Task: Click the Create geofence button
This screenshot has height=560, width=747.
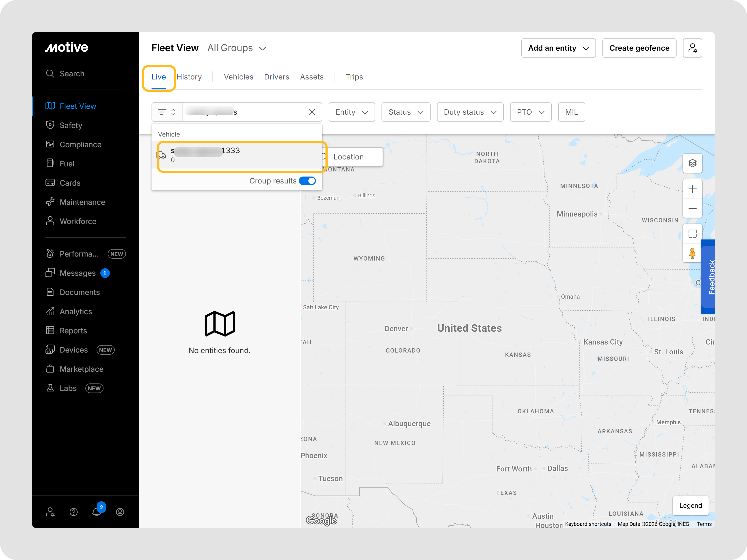Action: click(639, 48)
